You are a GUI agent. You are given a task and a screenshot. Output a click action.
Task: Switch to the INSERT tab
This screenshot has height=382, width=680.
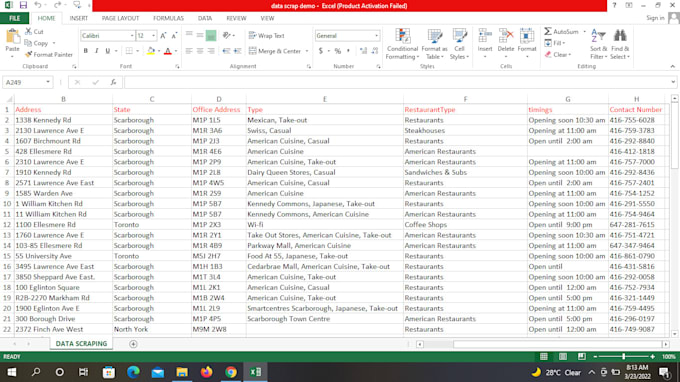tap(78, 18)
